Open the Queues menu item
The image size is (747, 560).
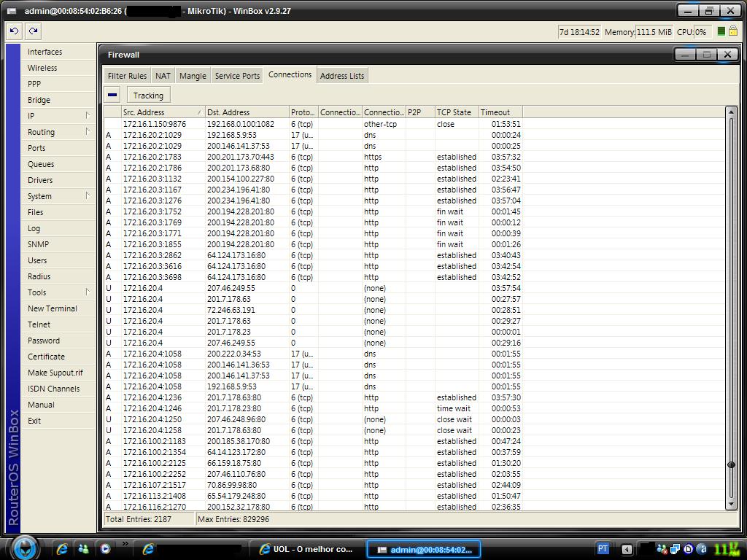(x=58, y=164)
